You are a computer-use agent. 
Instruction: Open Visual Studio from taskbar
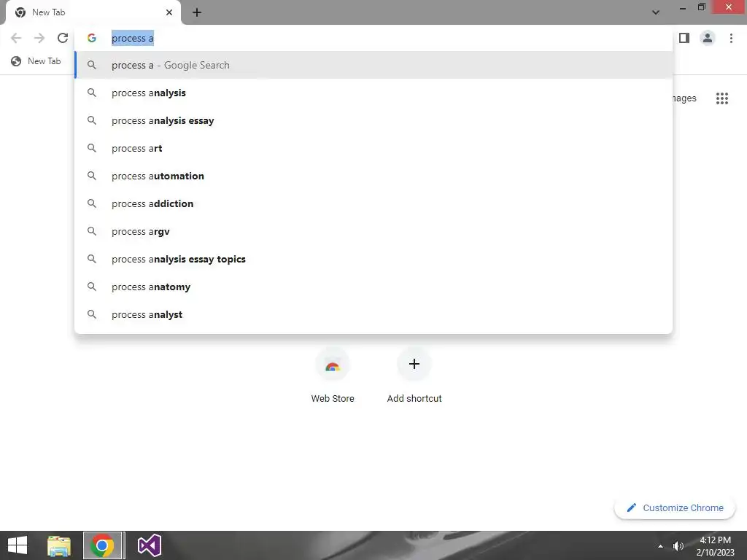(150, 545)
